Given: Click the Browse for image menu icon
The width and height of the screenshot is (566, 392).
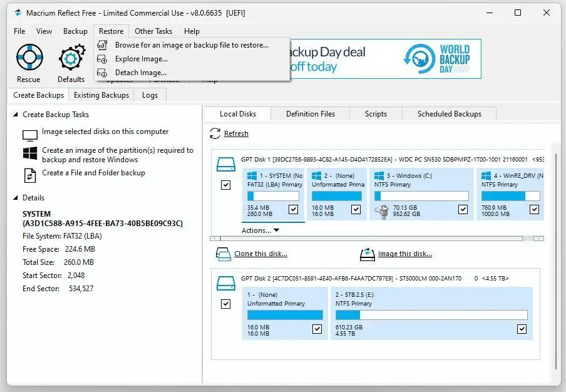Looking at the screenshot, I should coord(102,45).
